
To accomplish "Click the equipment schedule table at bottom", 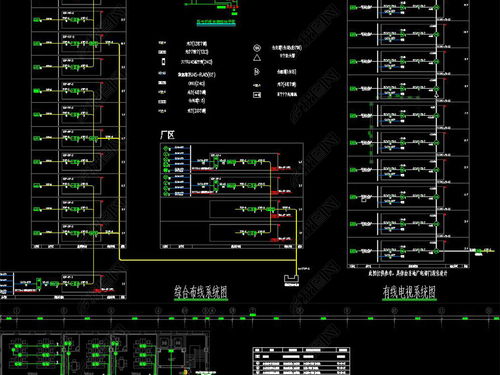I will (301, 361).
